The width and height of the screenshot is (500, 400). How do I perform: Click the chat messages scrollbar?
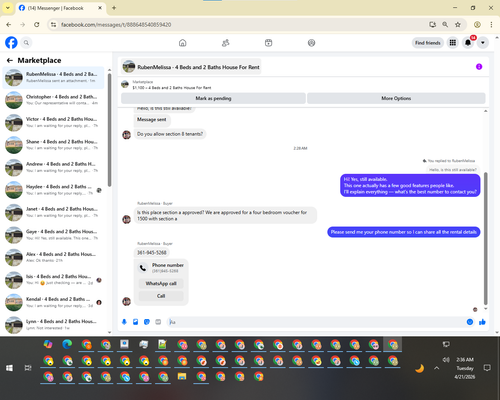point(485,238)
